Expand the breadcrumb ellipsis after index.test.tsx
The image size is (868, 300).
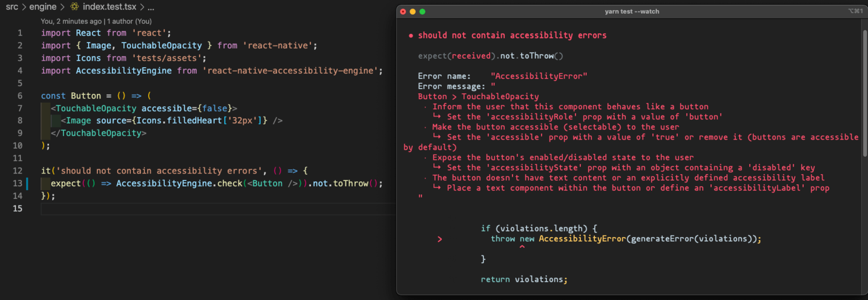pos(151,7)
